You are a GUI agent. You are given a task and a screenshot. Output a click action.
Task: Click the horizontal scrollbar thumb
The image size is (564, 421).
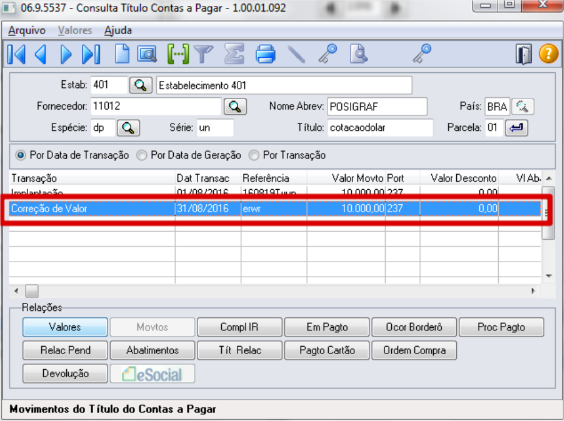pos(32,291)
